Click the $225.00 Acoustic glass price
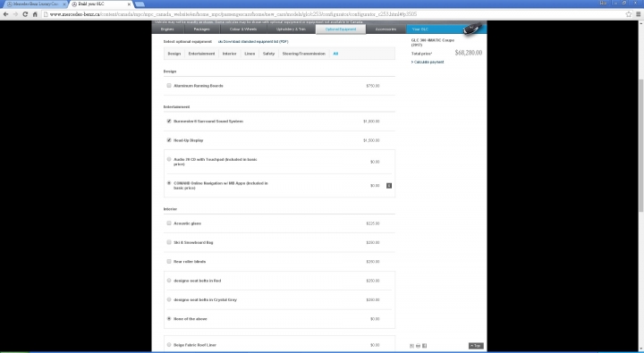 pyautogui.click(x=373, y=223)
